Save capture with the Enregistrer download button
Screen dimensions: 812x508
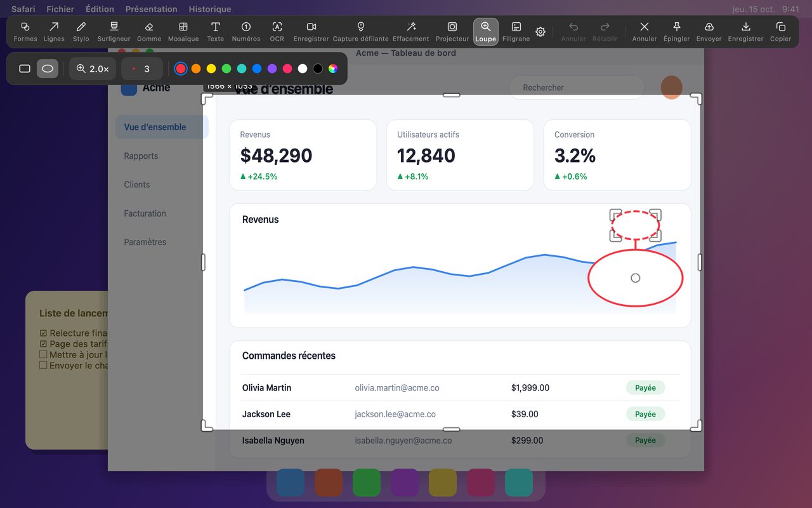pos(746,32)
